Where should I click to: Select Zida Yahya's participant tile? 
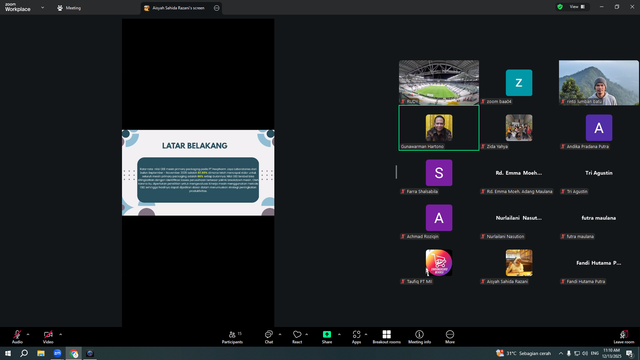coord(519,128)
